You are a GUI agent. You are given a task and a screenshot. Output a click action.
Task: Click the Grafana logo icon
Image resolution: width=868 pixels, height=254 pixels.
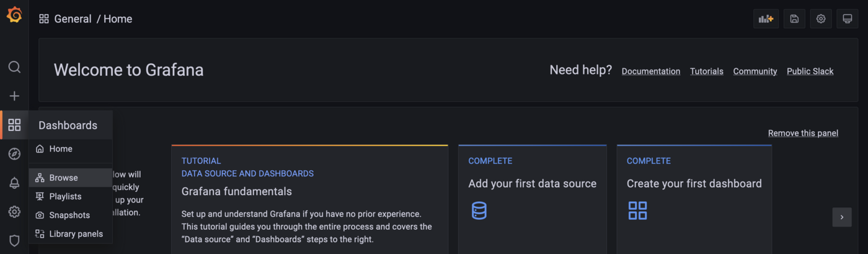14,15
